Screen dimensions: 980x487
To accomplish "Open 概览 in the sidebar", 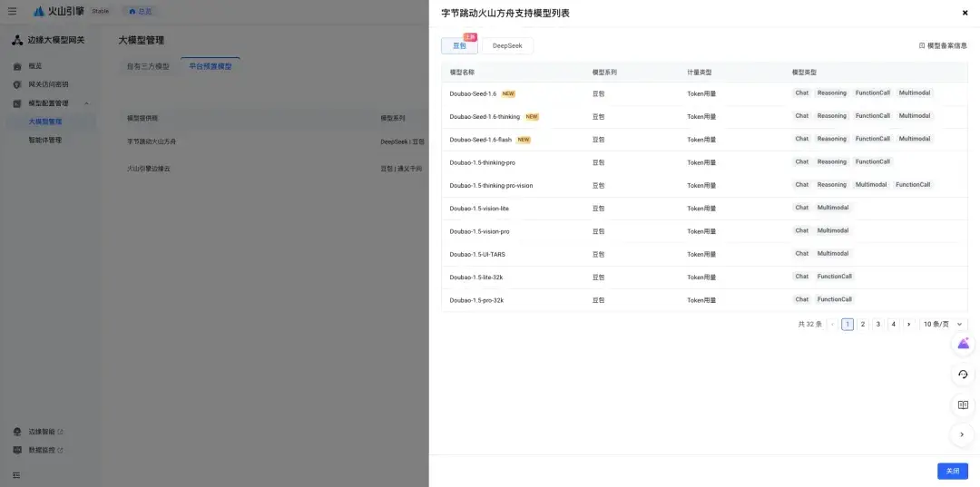I will coord(35,66).
